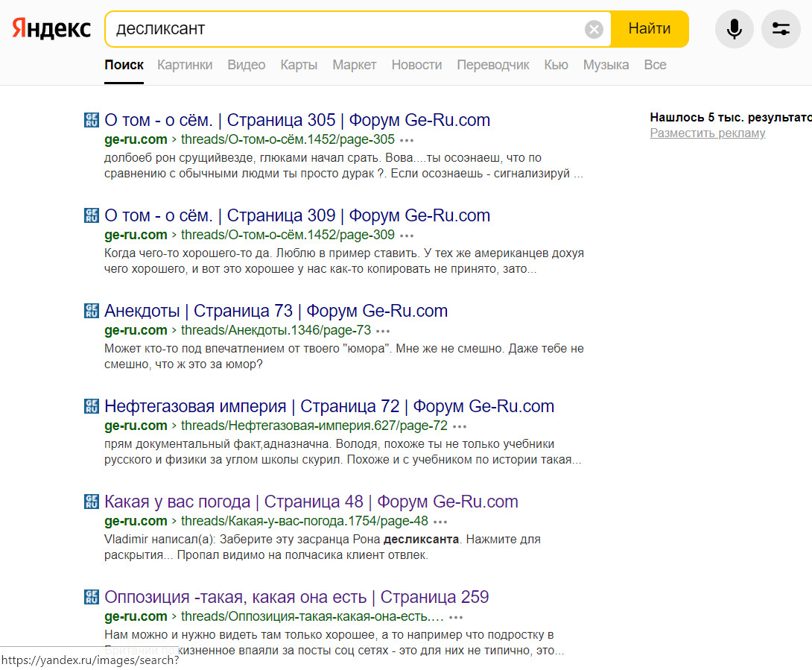Open Нефтегазовая империя Страница 72 result
The image size is (812, 670).
pos(329,407)
